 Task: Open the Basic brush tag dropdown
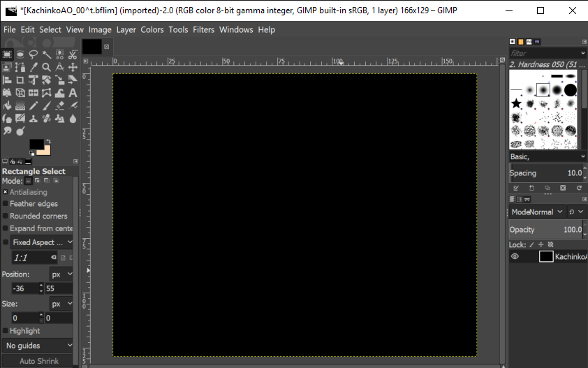tap(547, 156)
